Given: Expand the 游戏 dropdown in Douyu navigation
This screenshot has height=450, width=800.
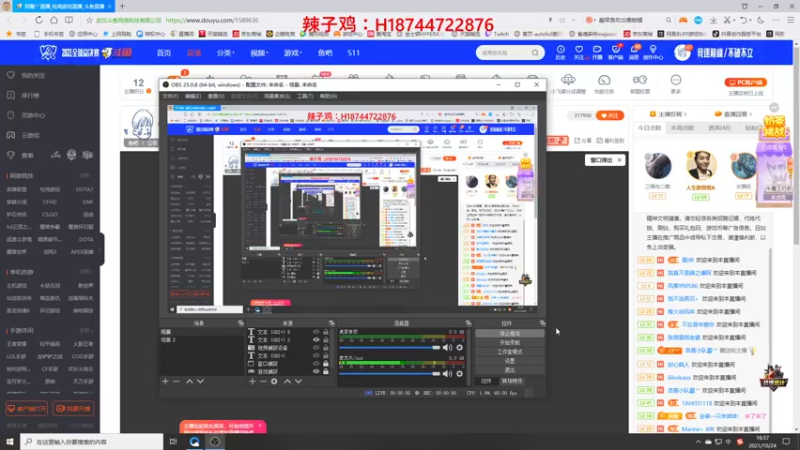Looking at the screenshot, I should 293,53.
